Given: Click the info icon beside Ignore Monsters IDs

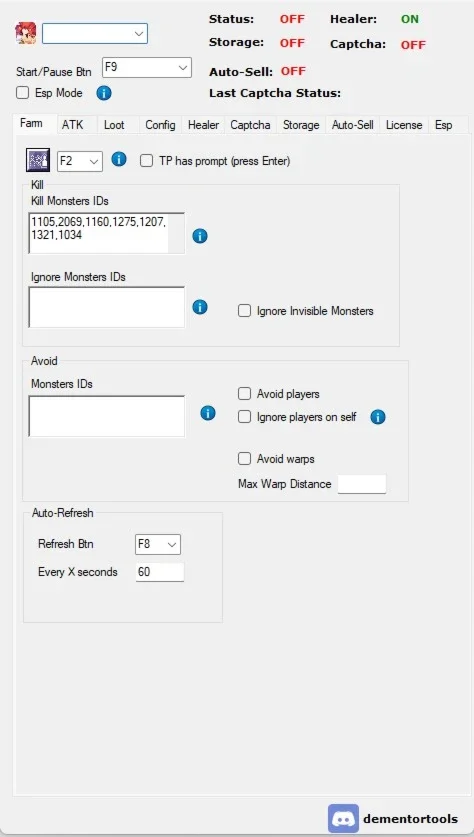Looking at the screenshot, I should click(200, 307).
